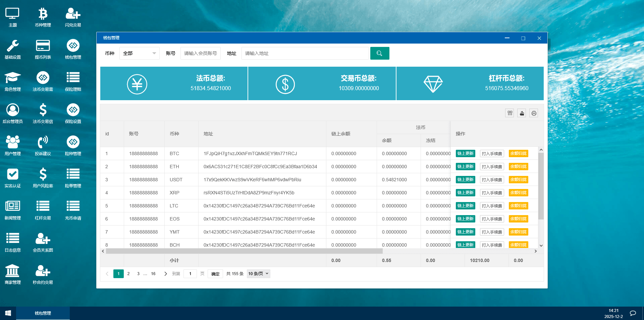Click 余额归拢 for BTC row
This screenshot has width=644, height=320.
point(518,153)
